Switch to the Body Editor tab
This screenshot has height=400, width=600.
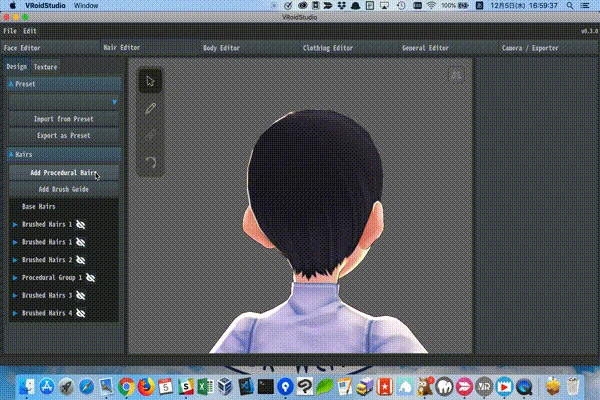[249, 48]
